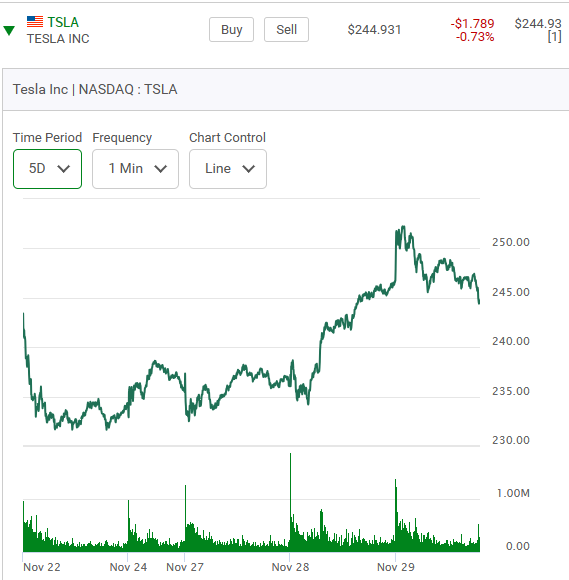Image resolution: width=569 pixels, height=580 pixels.
Task: Click the 230.00 price axis label
Action: coord(511,440)
